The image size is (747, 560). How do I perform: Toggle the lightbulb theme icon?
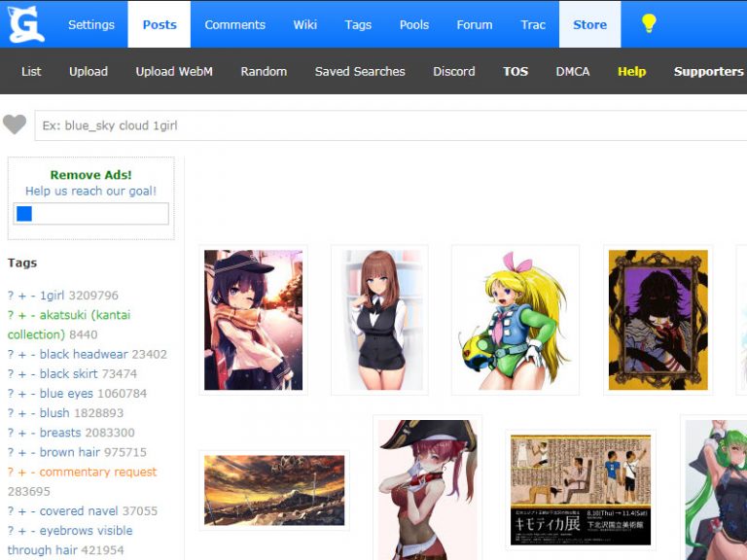pos(649,23)
